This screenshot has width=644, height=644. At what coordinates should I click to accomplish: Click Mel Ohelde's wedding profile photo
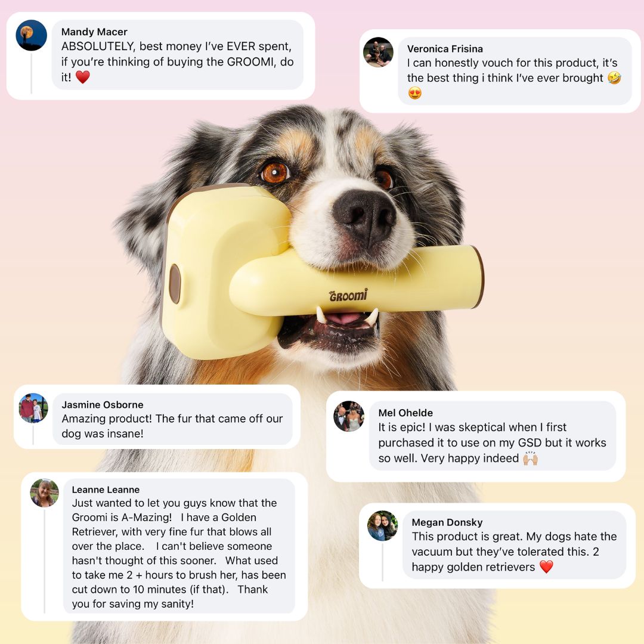point(349,416)
